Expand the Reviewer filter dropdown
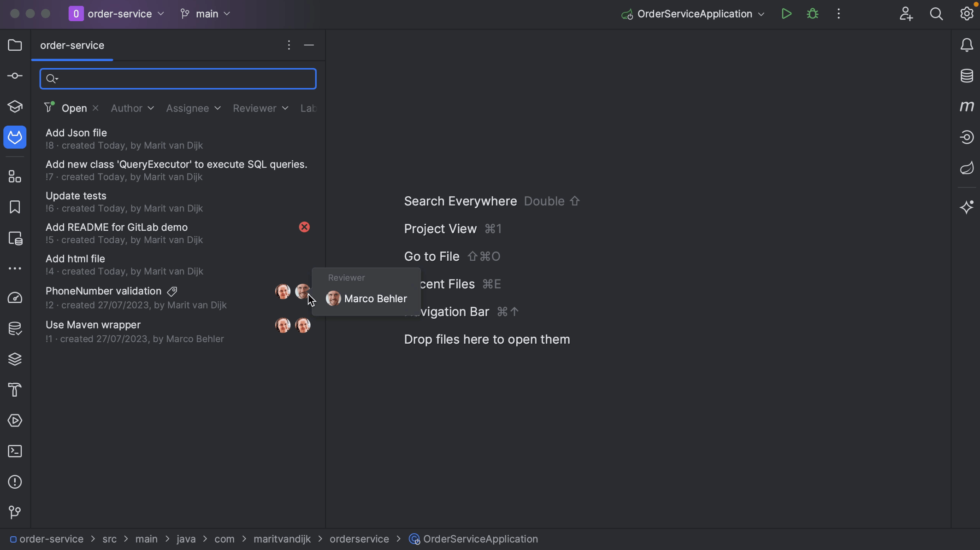The height and width of the screenshot is (550, 980). point(260,108)
